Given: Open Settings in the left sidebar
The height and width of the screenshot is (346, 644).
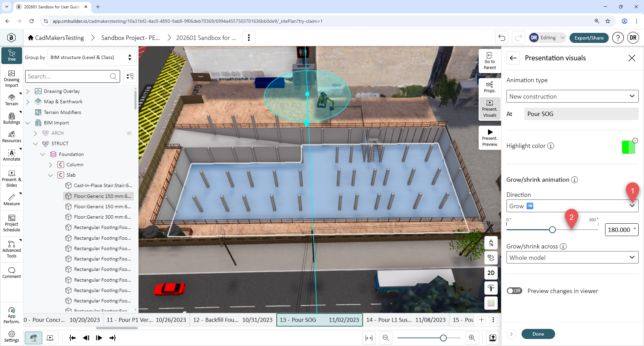Looking at the screenshot, I should pos(12,337).
